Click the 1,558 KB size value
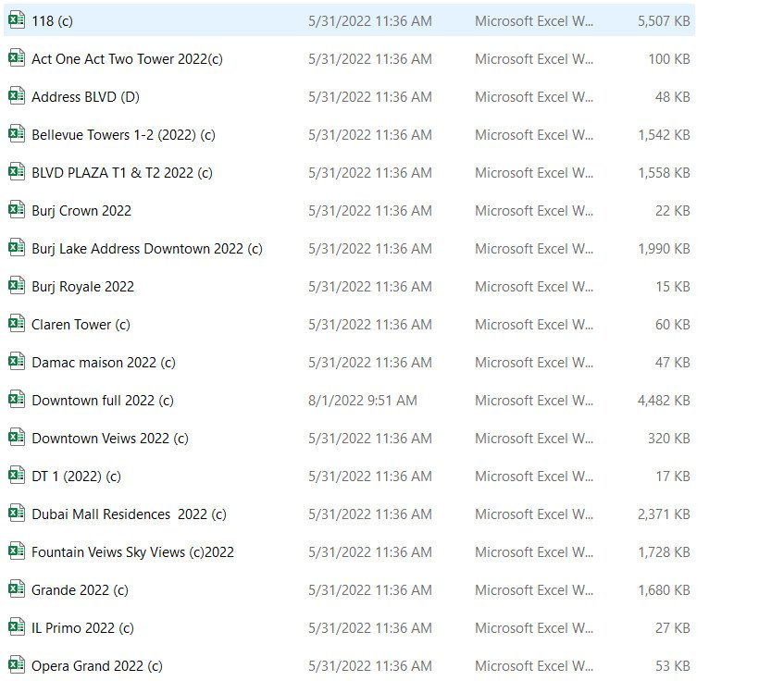 click(x=664, y=173)
